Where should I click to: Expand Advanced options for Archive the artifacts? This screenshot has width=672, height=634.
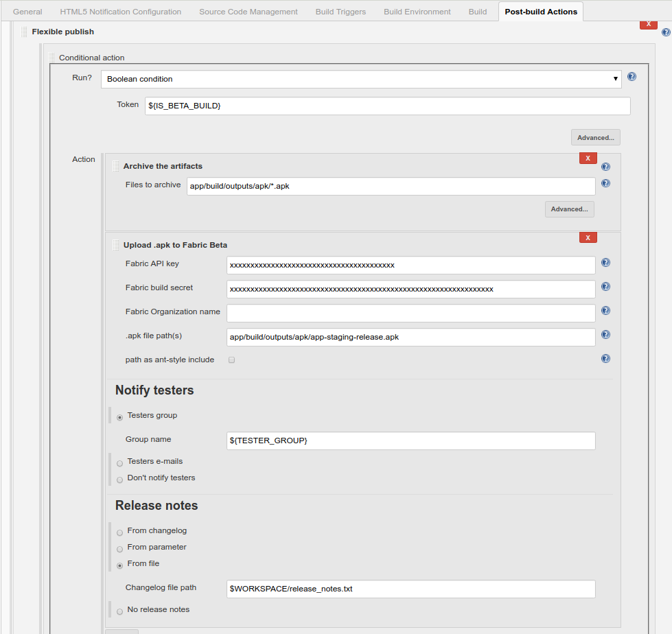click(x=569, y=209)
